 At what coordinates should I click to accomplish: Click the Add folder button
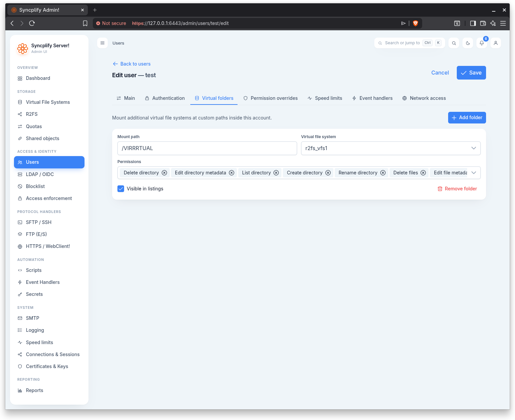click(467, 117)
